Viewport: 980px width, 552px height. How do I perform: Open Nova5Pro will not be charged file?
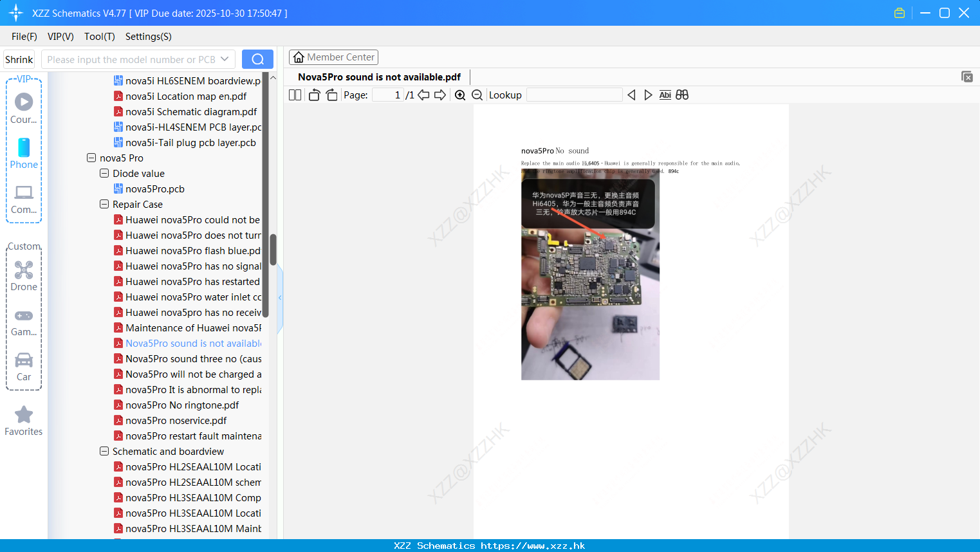(188, 374)
